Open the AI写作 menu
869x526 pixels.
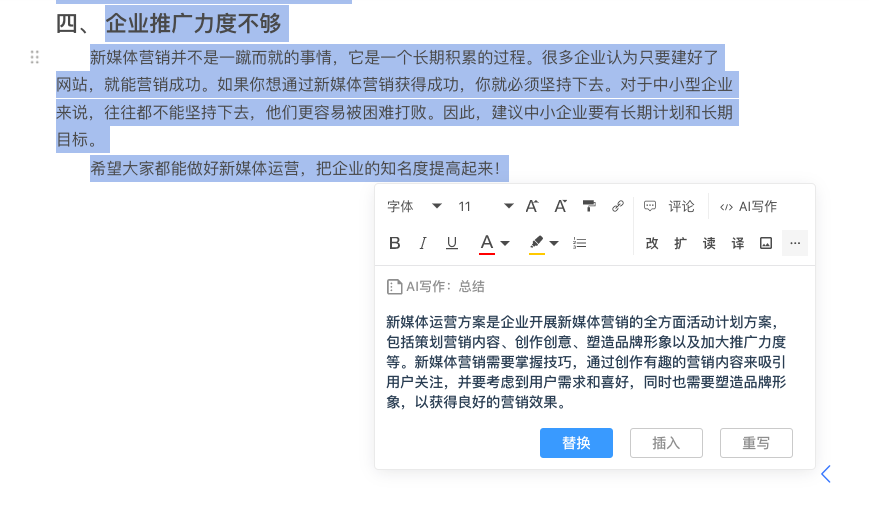coord(748,206)
